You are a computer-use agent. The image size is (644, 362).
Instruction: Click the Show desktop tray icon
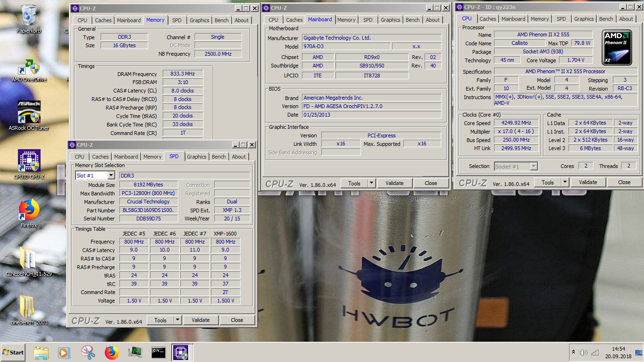pos(639,353)
